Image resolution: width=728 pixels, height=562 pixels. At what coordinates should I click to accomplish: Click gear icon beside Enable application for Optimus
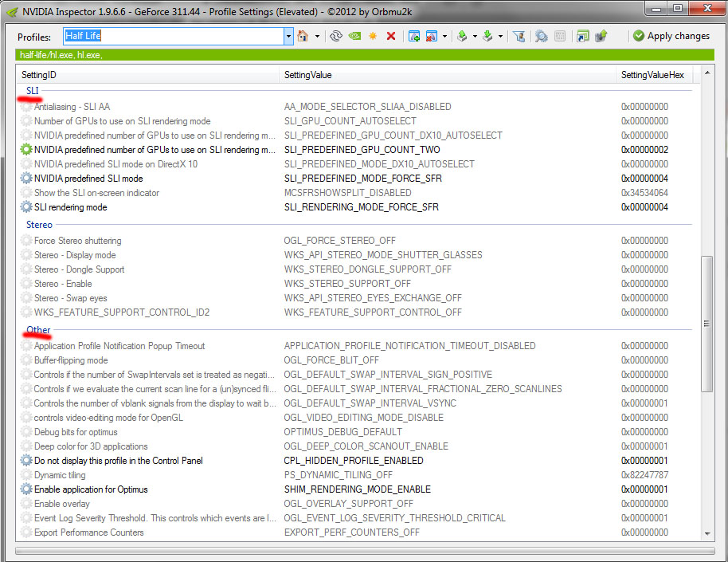coord(26,489)
